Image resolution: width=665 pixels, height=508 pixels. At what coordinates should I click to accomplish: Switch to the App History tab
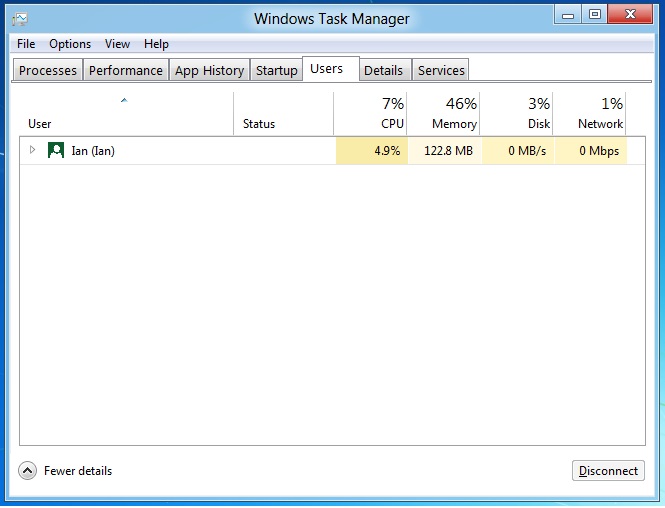210,70
